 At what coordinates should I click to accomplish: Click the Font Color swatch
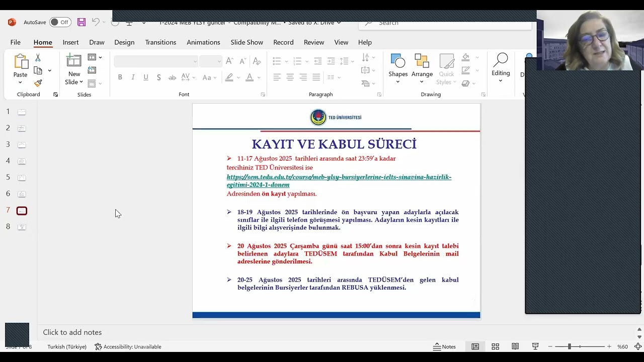click(250, 77)
